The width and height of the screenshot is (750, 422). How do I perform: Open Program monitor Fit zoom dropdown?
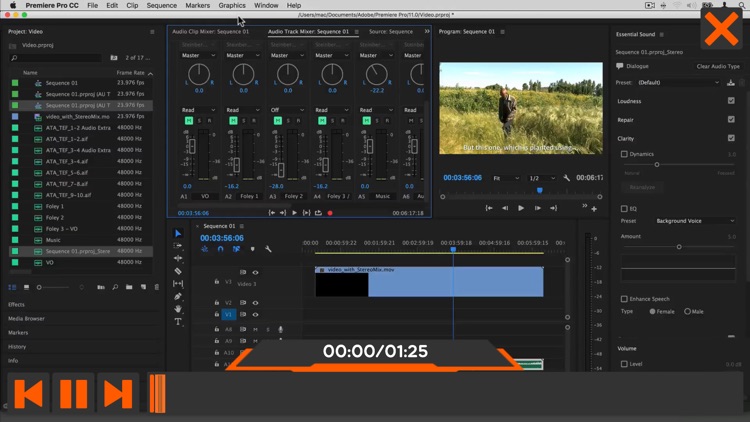506,178
